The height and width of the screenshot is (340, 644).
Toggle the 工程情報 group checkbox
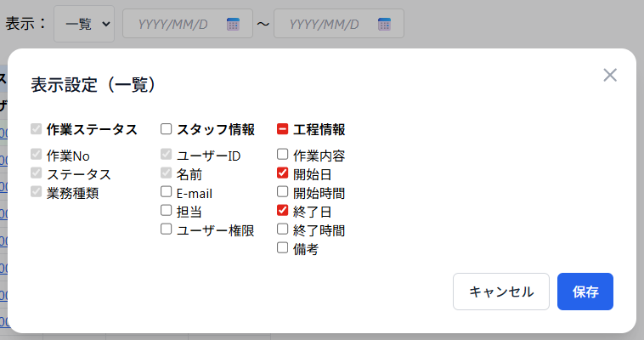[283, 129]
